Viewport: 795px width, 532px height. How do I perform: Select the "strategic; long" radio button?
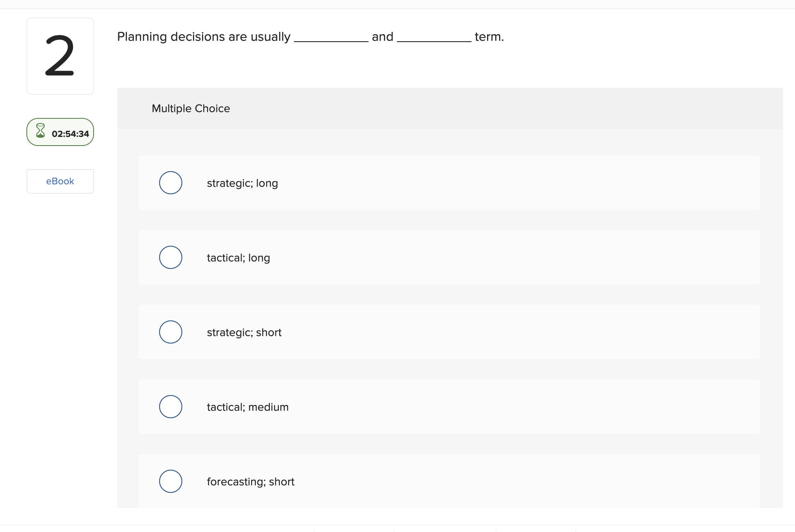170,183
